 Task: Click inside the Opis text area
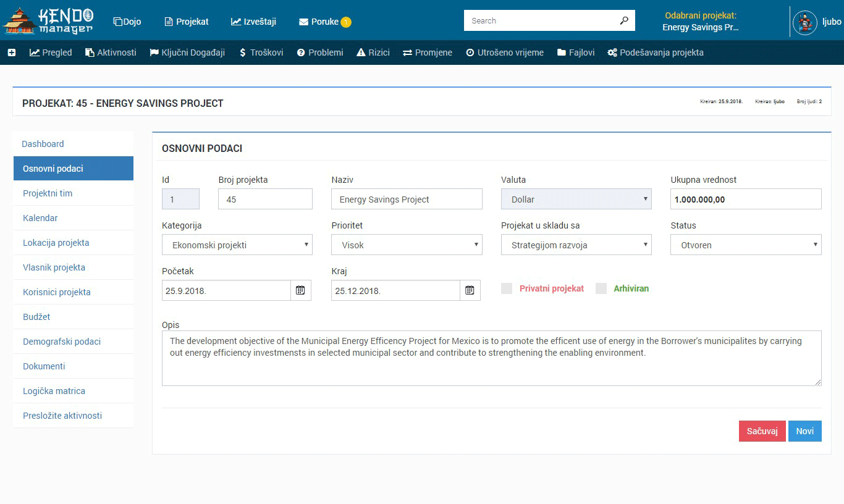(x=492, y=358)
